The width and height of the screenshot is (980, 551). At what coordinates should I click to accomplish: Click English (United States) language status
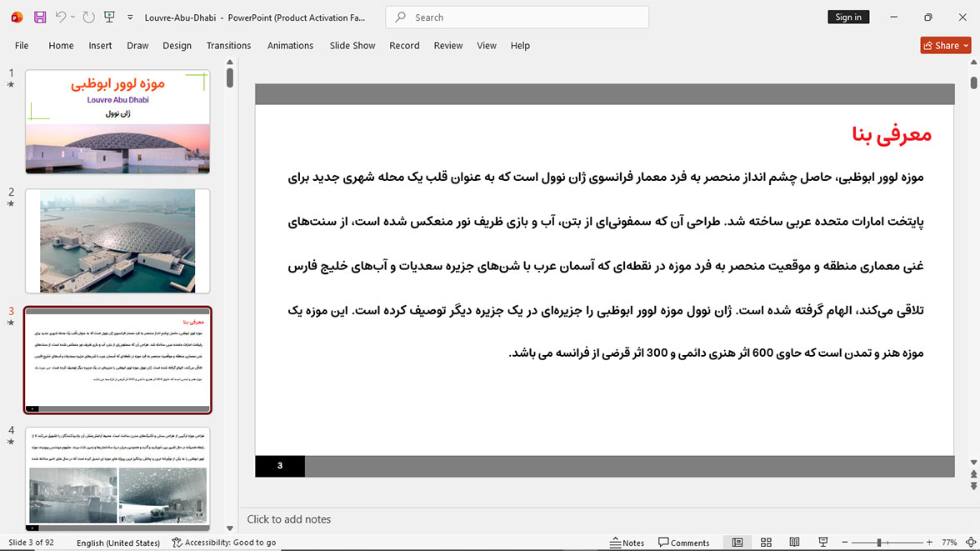pos(118,542)
